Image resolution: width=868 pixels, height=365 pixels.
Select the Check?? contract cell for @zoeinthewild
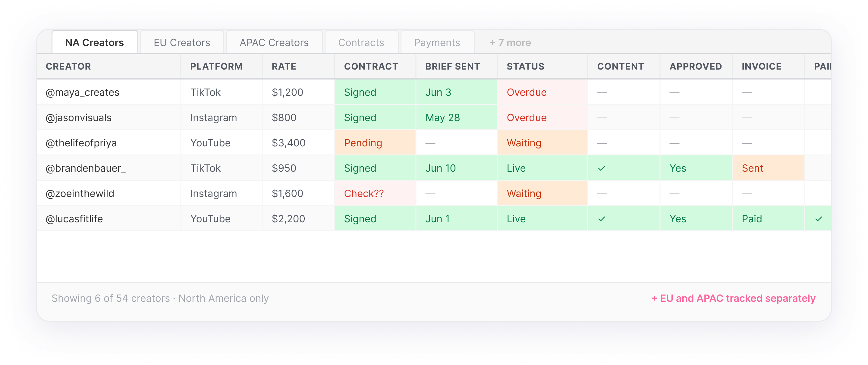coord(375,193)
